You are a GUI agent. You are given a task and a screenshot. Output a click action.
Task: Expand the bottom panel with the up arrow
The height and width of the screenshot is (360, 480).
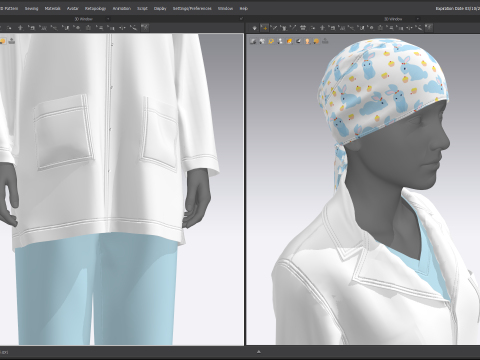click(259, 352)
